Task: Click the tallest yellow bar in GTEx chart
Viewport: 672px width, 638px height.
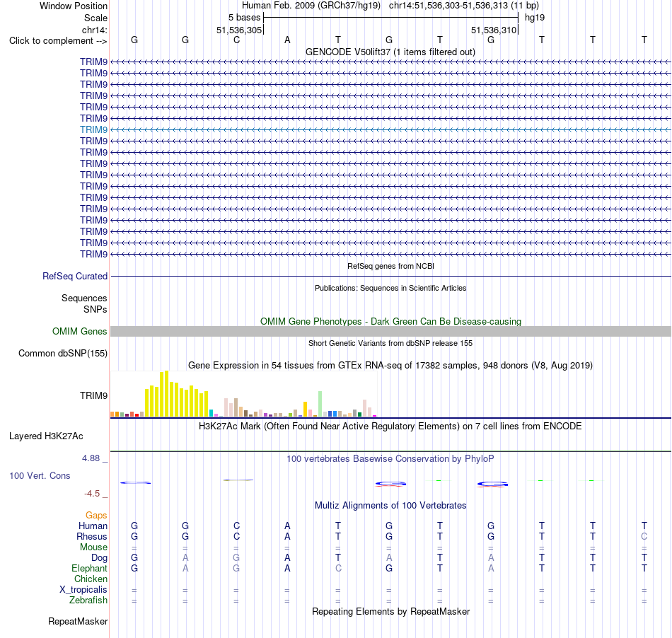Action: point(167,394)
